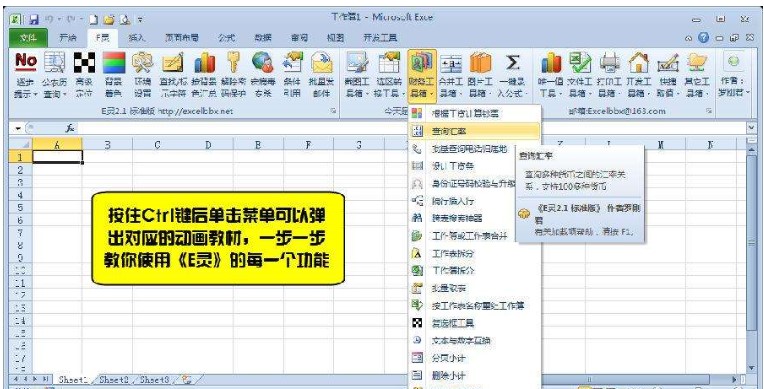Click the vertical scrollbar down arrow
The width and height of the screenshot is (764, 389).
point(752,368)
